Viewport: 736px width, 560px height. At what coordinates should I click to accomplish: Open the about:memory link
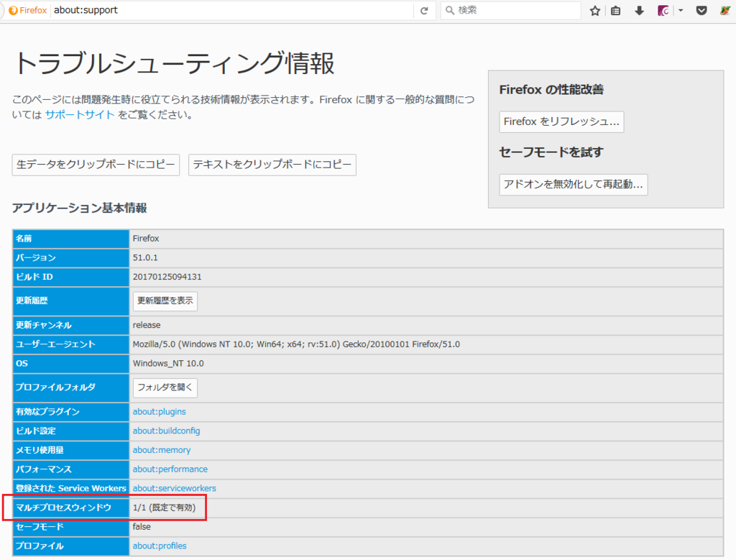[x=162, y=450]
